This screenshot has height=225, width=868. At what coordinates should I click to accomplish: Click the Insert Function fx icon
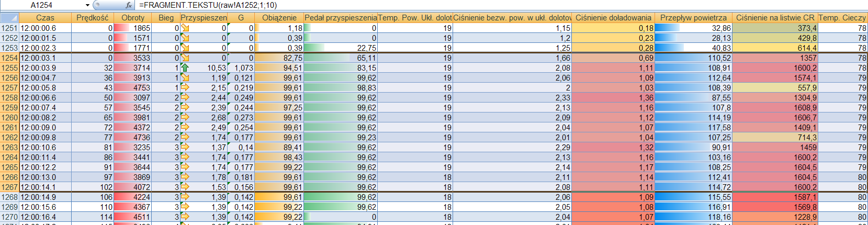pos(129,5)
